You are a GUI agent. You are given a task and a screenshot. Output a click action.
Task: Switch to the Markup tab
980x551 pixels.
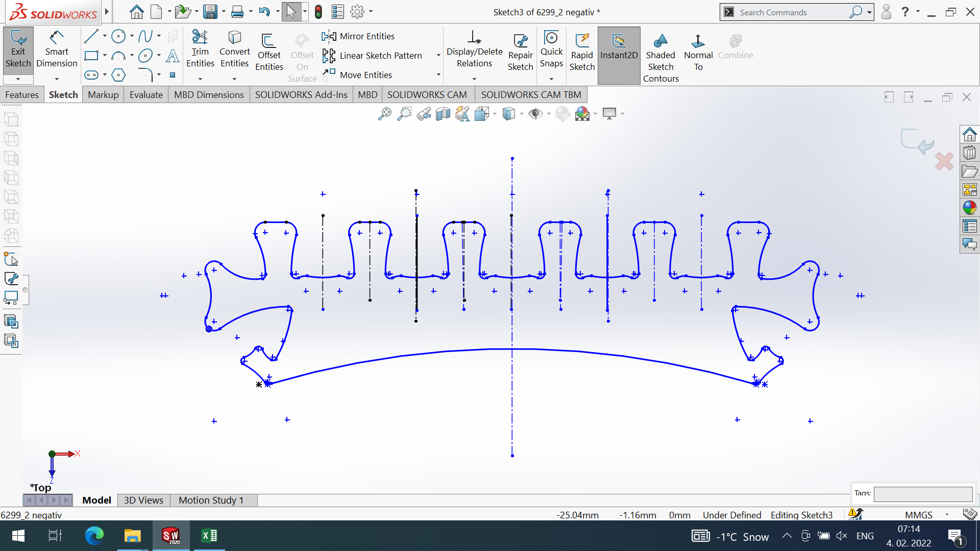pos(103,95)
